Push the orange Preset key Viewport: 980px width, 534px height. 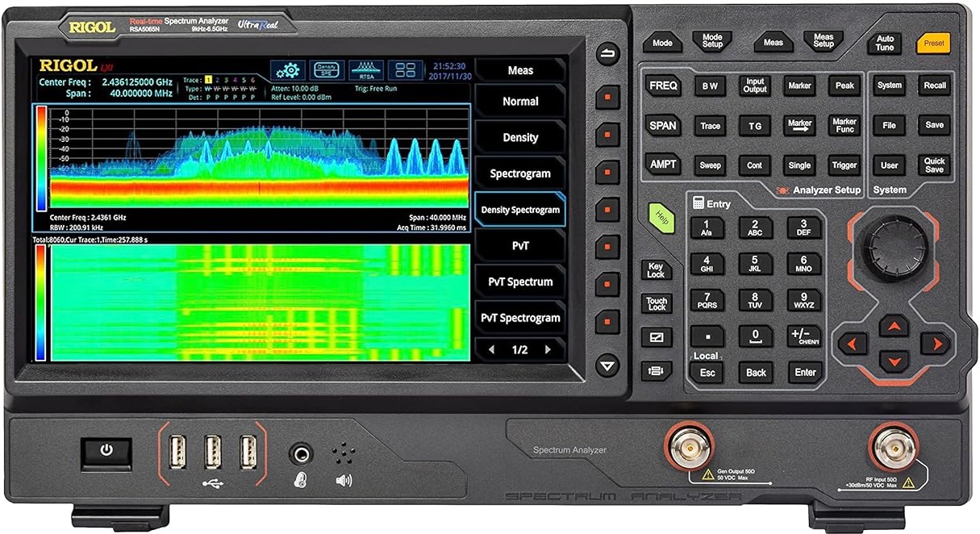coord(933,43)
